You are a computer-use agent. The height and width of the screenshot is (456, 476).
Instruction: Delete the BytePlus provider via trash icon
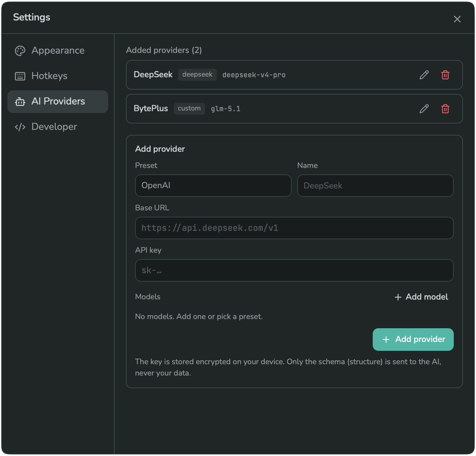[445, 109]
